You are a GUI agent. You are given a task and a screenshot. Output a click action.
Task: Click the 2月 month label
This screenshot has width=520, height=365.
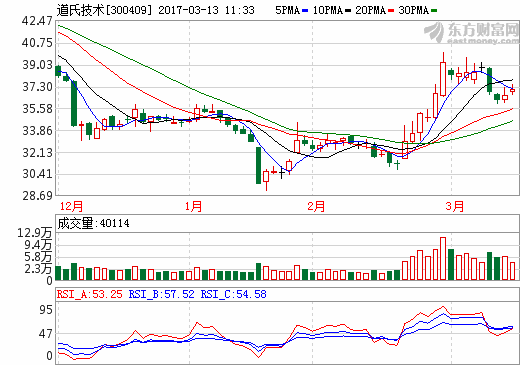click(316, 206)
